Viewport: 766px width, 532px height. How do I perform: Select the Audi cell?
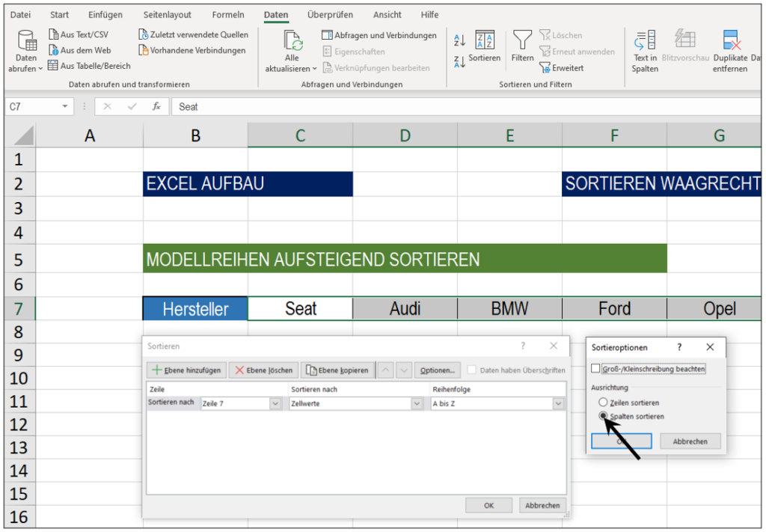[405, 309]
